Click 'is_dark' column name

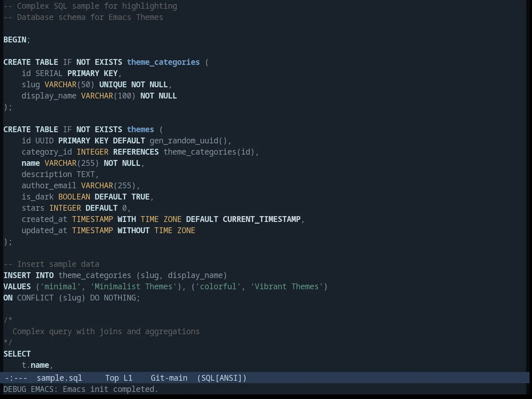pyautogui.click(x=38, y=197)
